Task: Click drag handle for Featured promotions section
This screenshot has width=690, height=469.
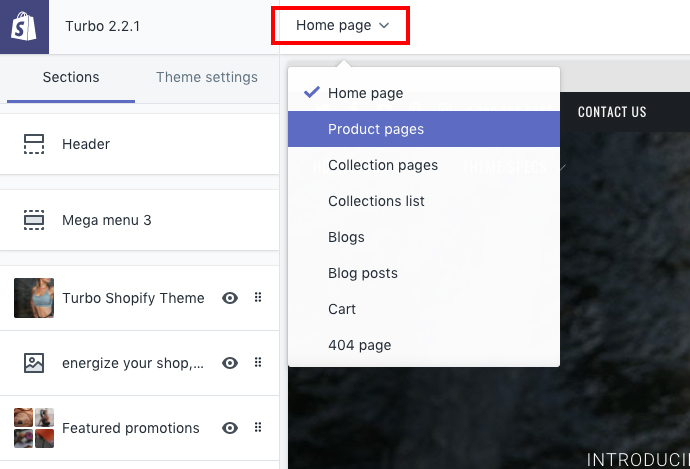Action: (x=258, y=428)
